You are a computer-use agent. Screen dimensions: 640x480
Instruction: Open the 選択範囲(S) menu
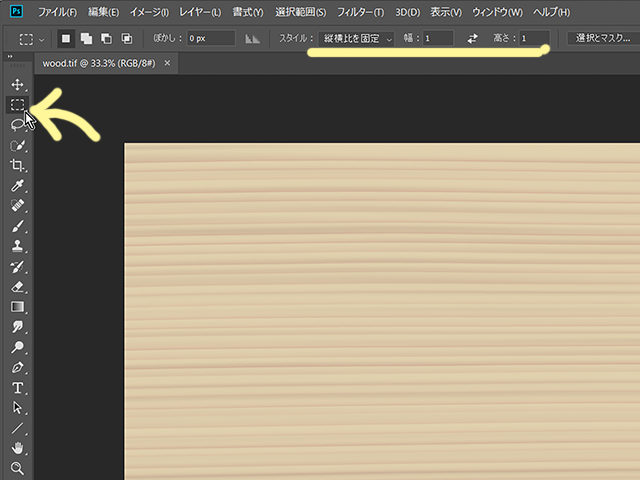click(300, 12)
